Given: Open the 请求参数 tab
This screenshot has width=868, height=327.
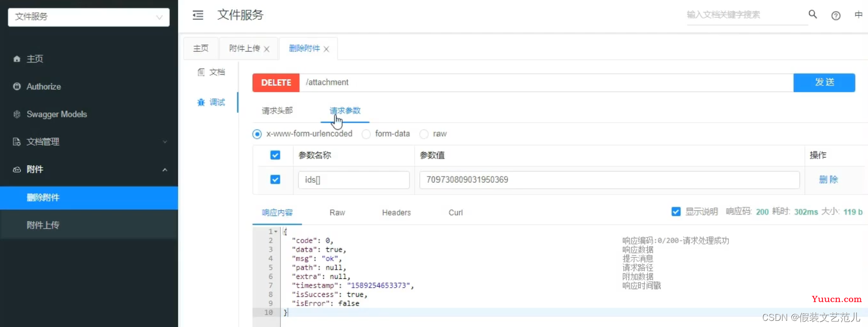Looking at the screenshot, I should point(345,111).
